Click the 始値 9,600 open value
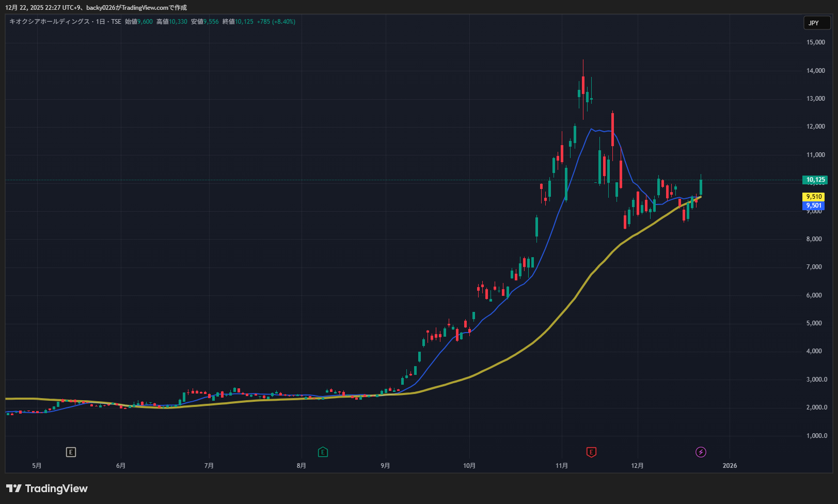Image resolution: width=838 pixels, height=504 pixels. click(x=139, y=22)
